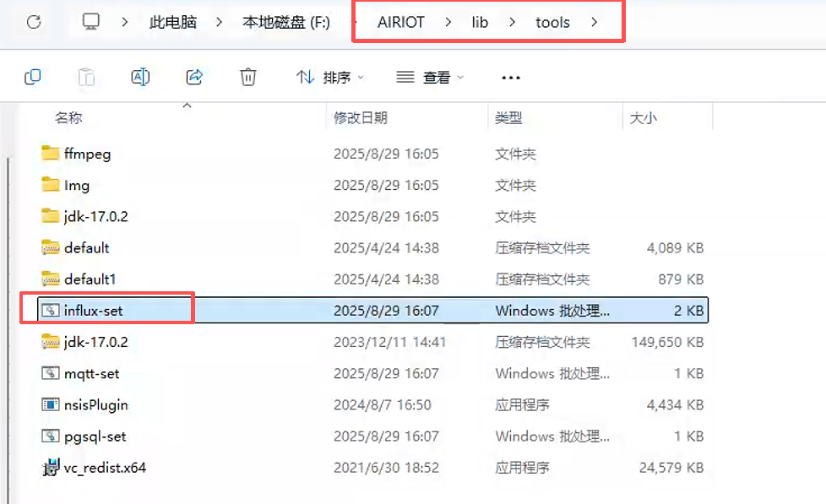The image size is (826, 504).
Task: Click date 2023/12/11 14:41
Action: click(389, 342)
